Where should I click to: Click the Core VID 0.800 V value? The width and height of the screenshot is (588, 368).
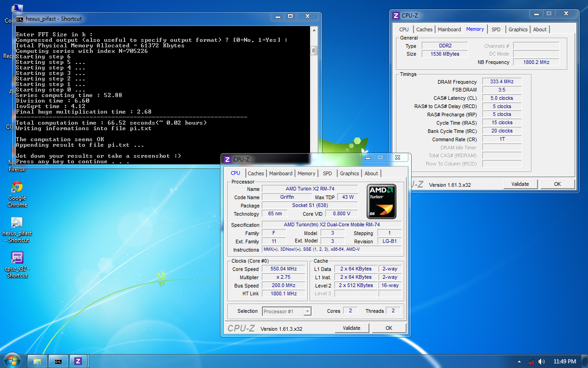tap(342, 213)
